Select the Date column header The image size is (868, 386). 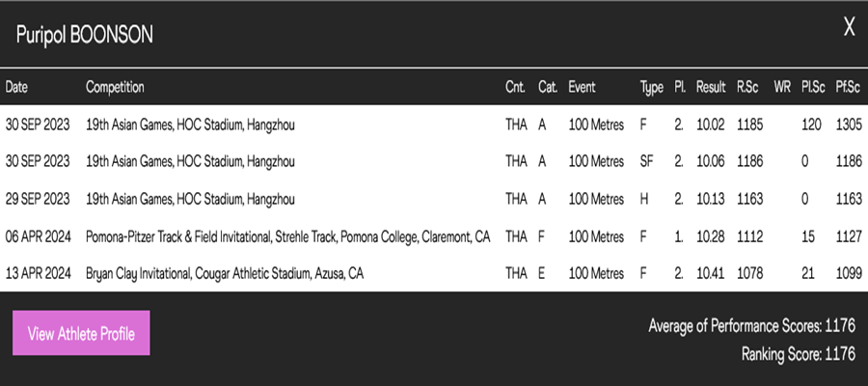16,87
